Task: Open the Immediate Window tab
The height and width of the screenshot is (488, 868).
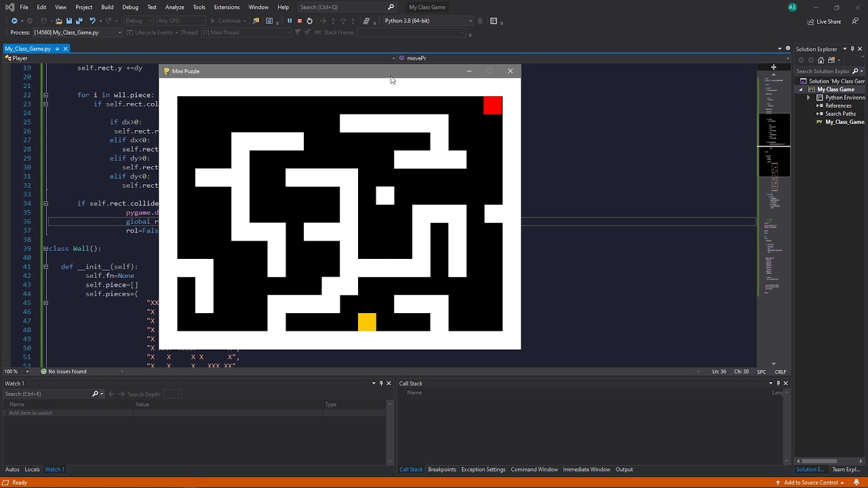Action: [587, 470]
